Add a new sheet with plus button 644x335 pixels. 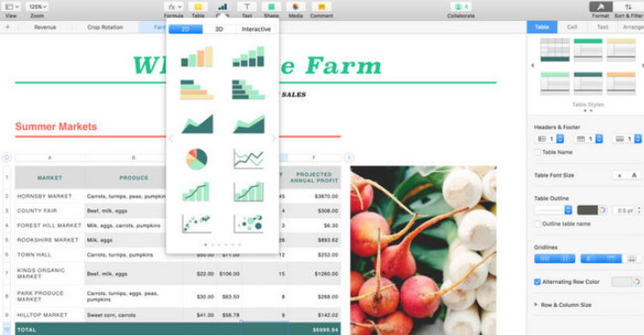pyautogui.click(x=7, y=27)
